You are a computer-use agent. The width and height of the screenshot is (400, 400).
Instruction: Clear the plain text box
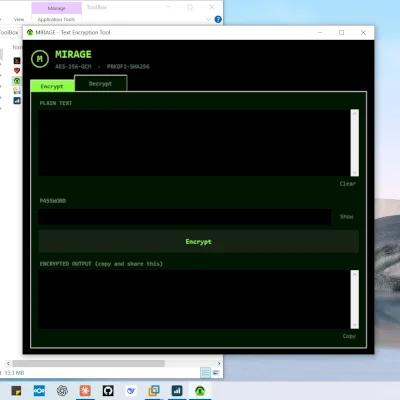pyautogui.click(x=348, y=184)
